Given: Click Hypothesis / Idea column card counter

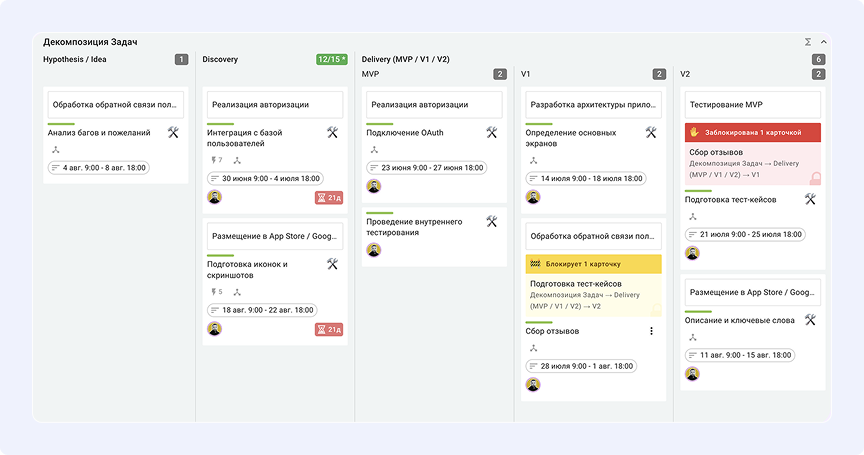Looking at the screenshot, I should (181, 60).
